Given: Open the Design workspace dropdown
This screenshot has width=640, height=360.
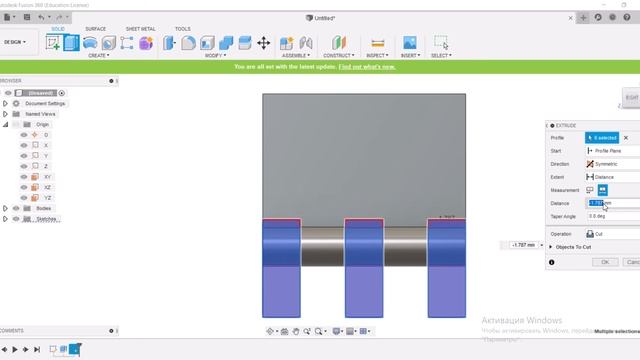Looking at the screenshot, I should pos(15,42).
